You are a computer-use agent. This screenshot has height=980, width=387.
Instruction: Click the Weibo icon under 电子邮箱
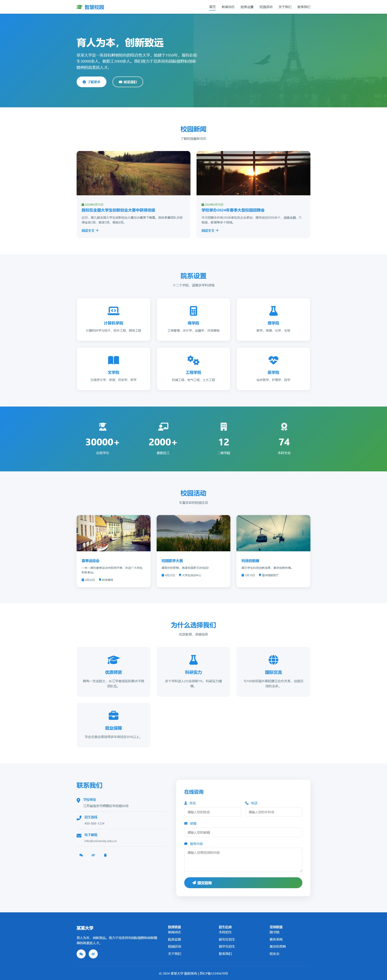(93, 856)
